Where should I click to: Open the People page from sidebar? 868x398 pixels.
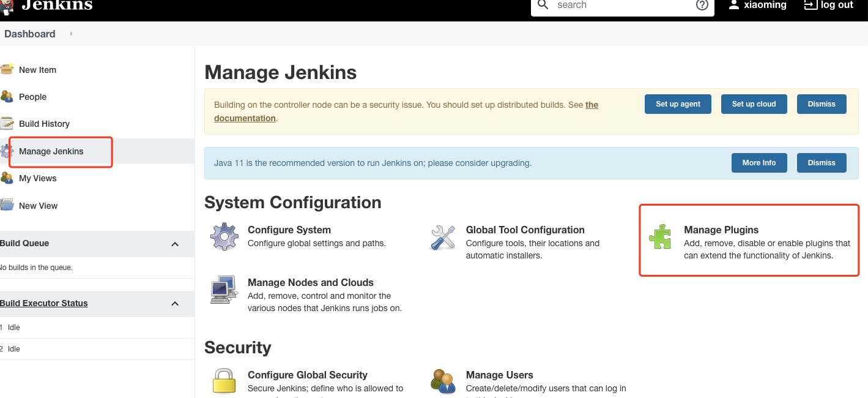point(32,96)
